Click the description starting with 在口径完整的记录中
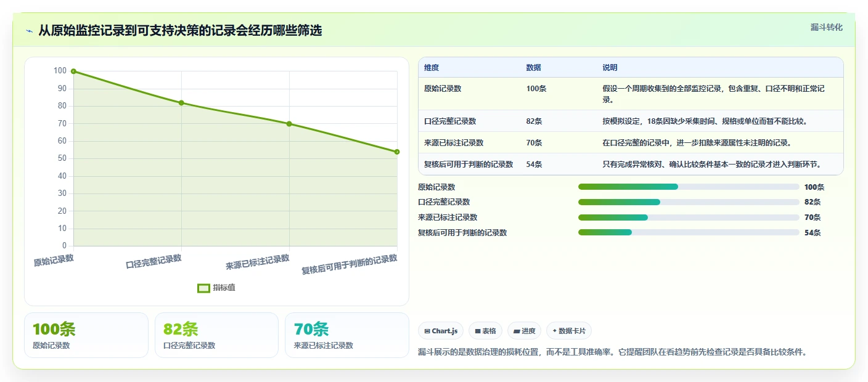Viewport: 868px width, 382px height. 697,143
